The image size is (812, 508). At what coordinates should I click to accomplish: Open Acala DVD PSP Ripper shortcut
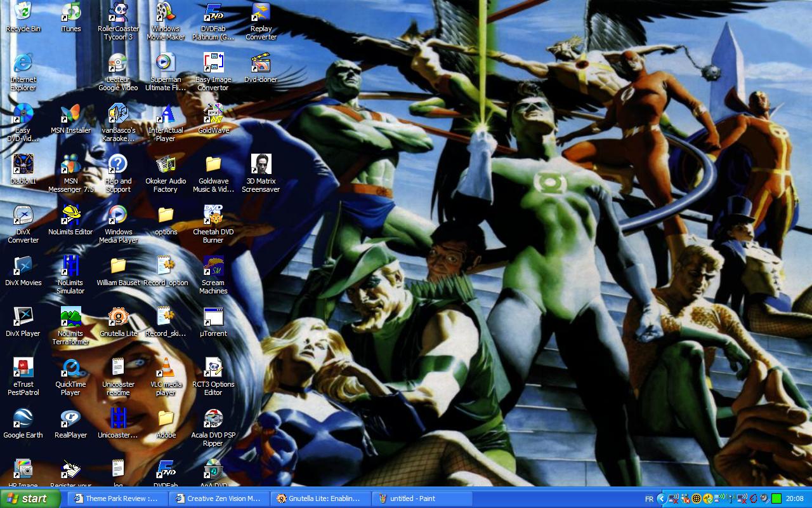(213, 427)
